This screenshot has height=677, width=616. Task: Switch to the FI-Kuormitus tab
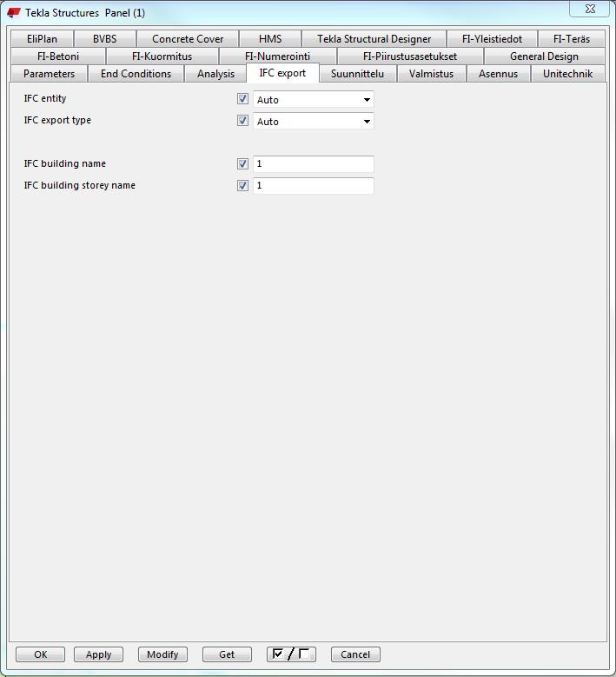[x=162, y=56]
